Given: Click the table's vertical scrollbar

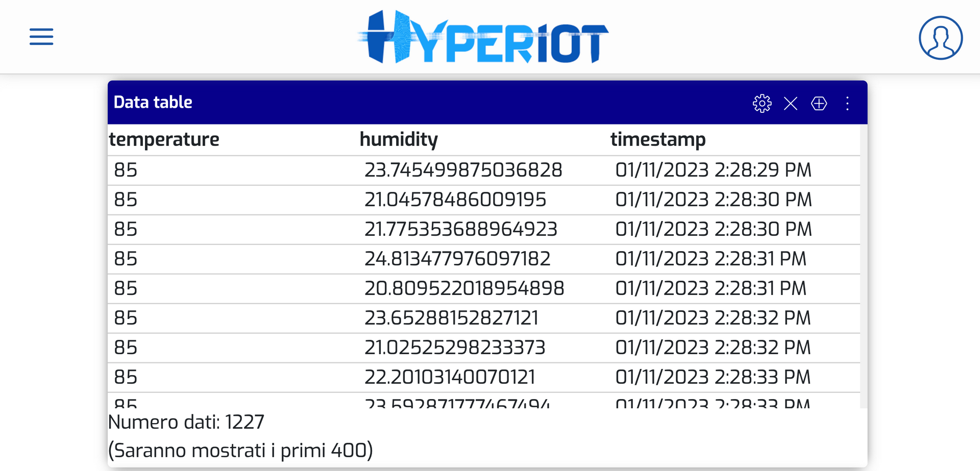Looking at the screenshot, I should click(x=863, y=265).
